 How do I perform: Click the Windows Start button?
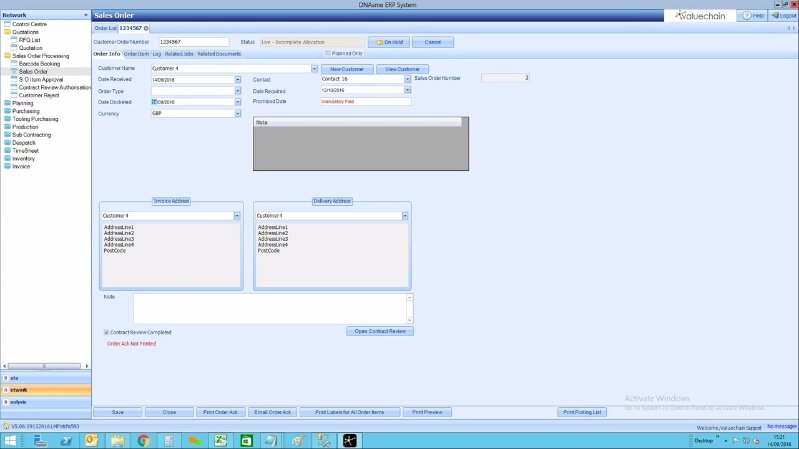click(x=11, y=440)
